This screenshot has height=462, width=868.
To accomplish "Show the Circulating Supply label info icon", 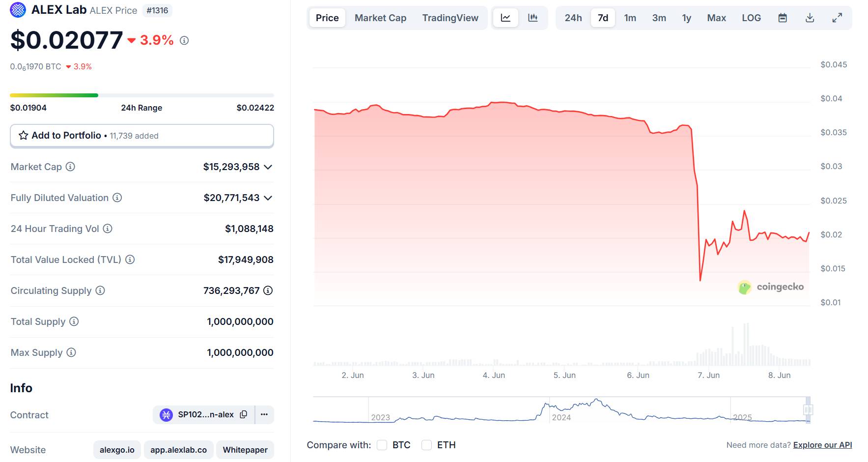I will click(100, 290).
